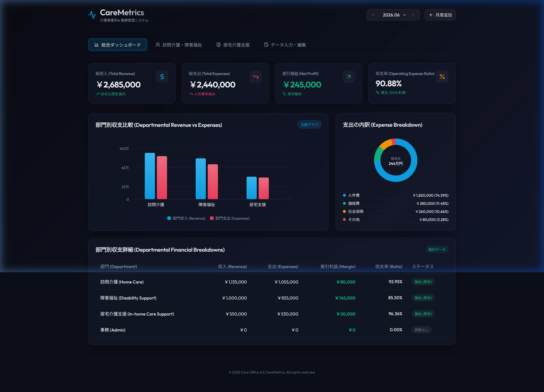544x392 pixels.
Task: Click the red expenses bar for 障害福祉
Action: click(x=213, y=182)
